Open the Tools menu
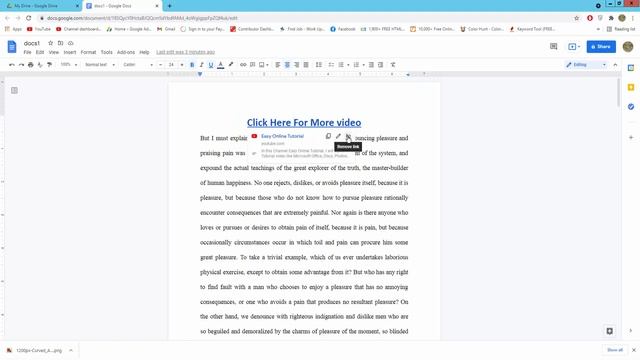Image resolution: width=640 pixels, height=360 pixels. click(107, 52)
